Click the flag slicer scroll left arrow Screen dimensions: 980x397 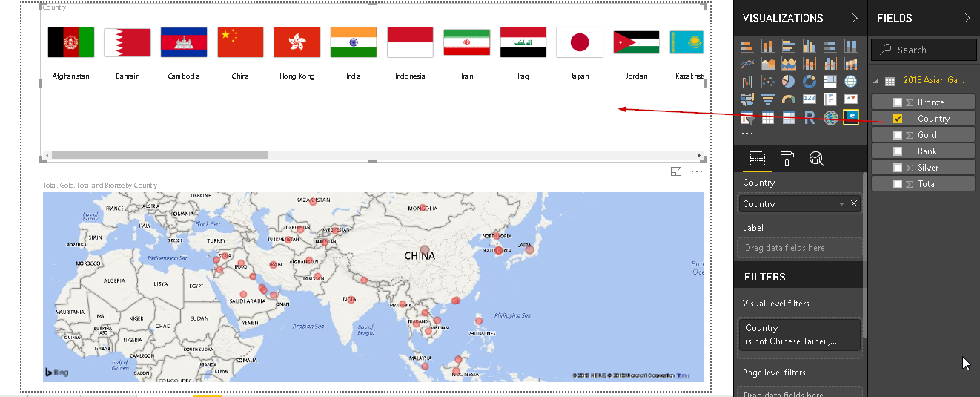click(x=47, y=156)
